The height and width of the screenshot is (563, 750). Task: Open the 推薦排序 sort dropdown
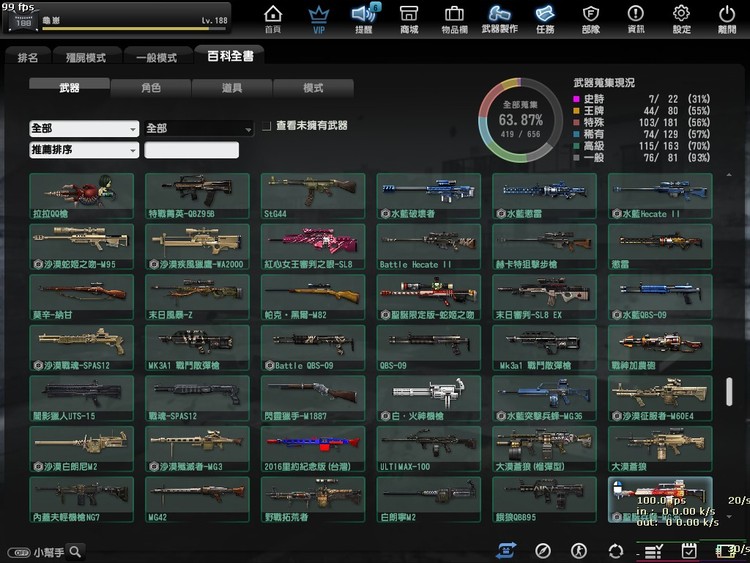(84, 150)
